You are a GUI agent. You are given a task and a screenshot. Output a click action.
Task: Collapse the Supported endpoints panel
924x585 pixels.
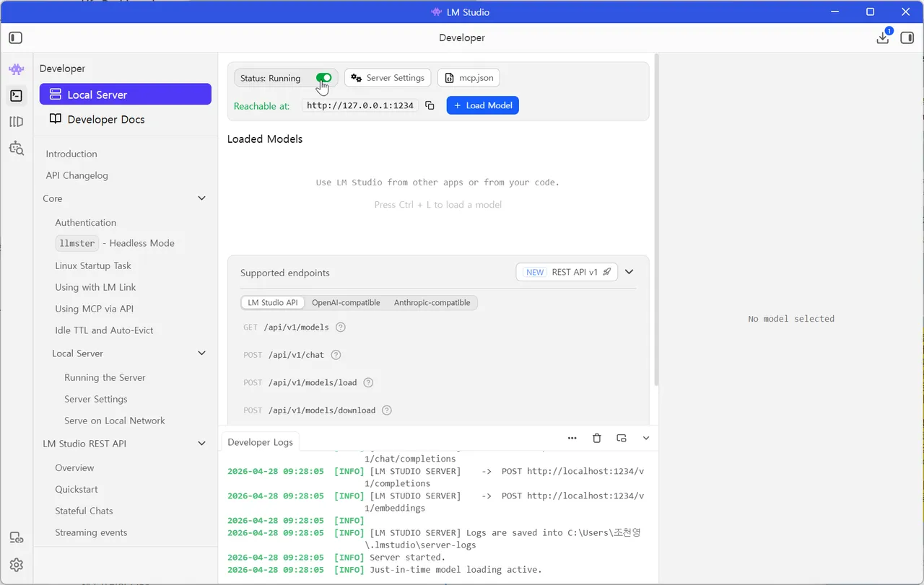click(x=629, y=272)
